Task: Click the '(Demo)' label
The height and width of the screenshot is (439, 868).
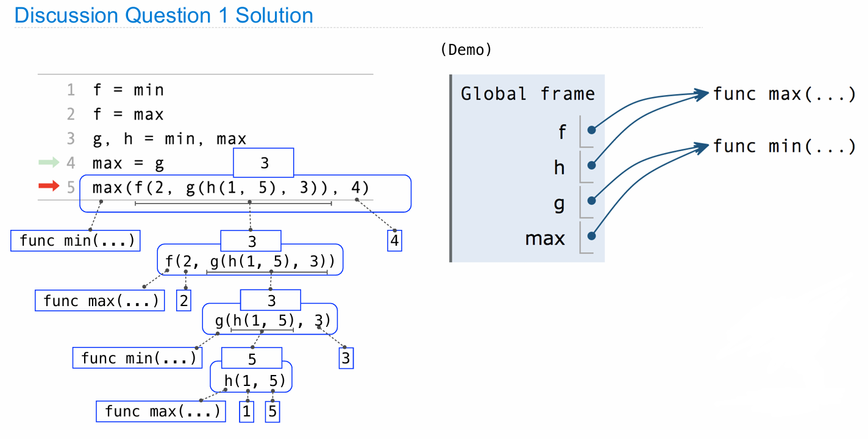Action: tap(466, 50)
